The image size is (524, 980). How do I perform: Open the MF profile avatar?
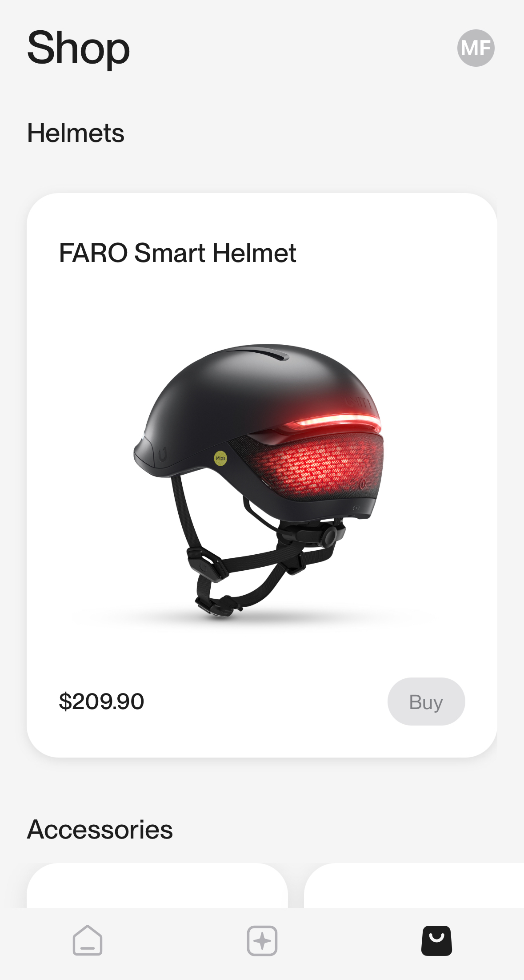(x=476, y=48)
